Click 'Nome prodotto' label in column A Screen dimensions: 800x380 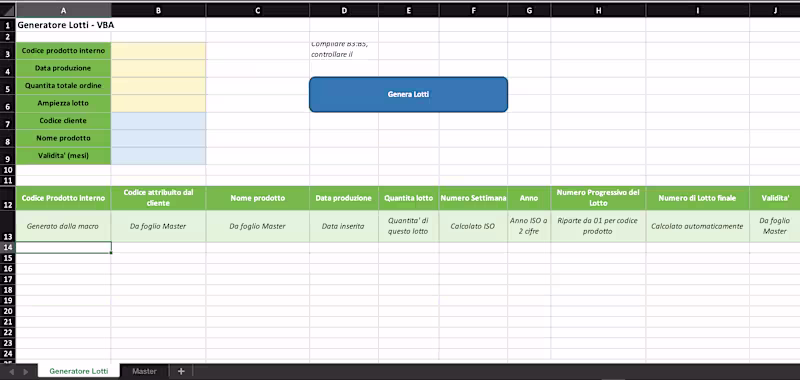[63, 138]
